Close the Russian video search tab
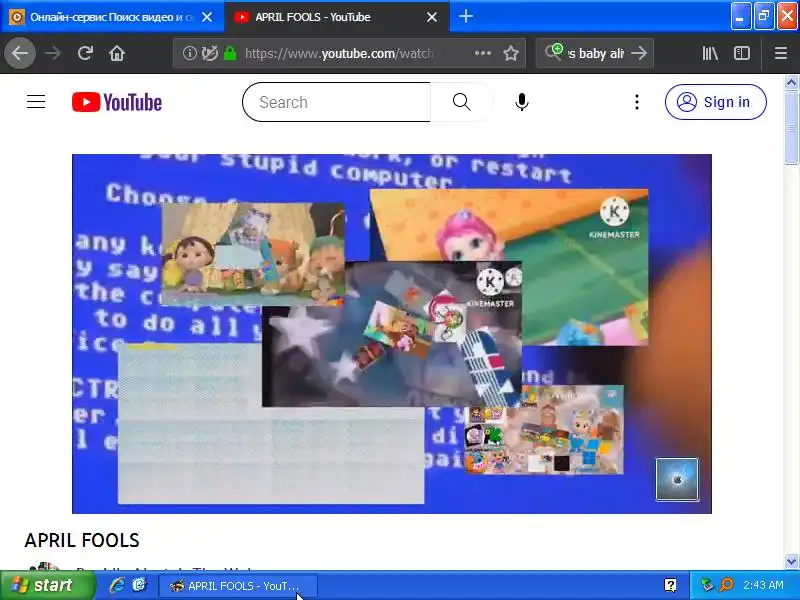 (207, 17)
